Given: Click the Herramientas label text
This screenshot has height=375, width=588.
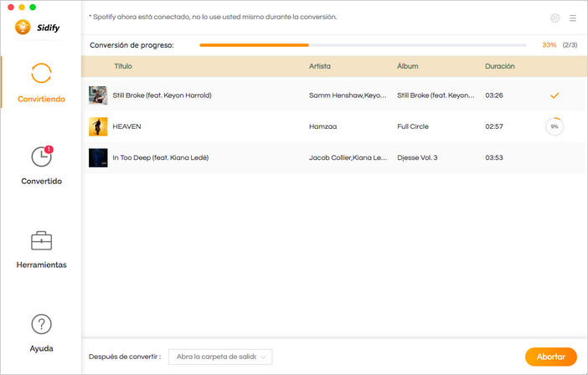Looking at the screenshot, I should coord(41,265).
